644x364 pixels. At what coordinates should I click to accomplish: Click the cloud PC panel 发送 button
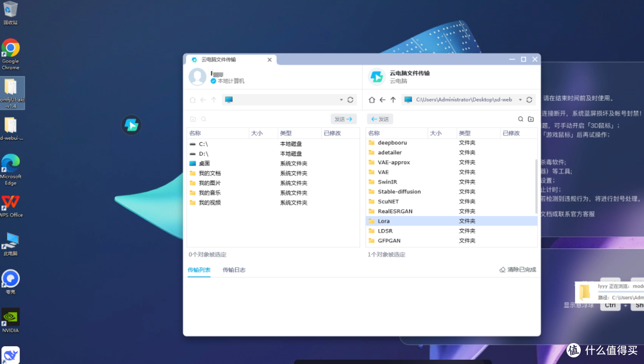[380, 119]
